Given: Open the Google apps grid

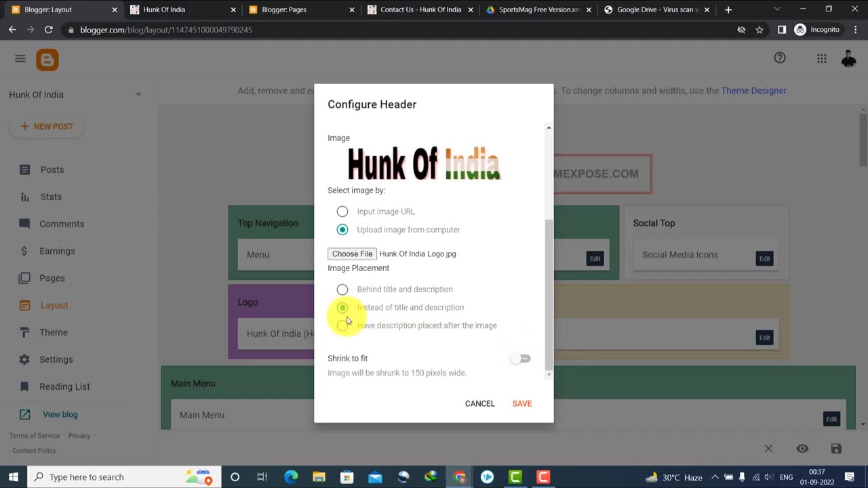Looking at the screenshot, I should [822, 59].
